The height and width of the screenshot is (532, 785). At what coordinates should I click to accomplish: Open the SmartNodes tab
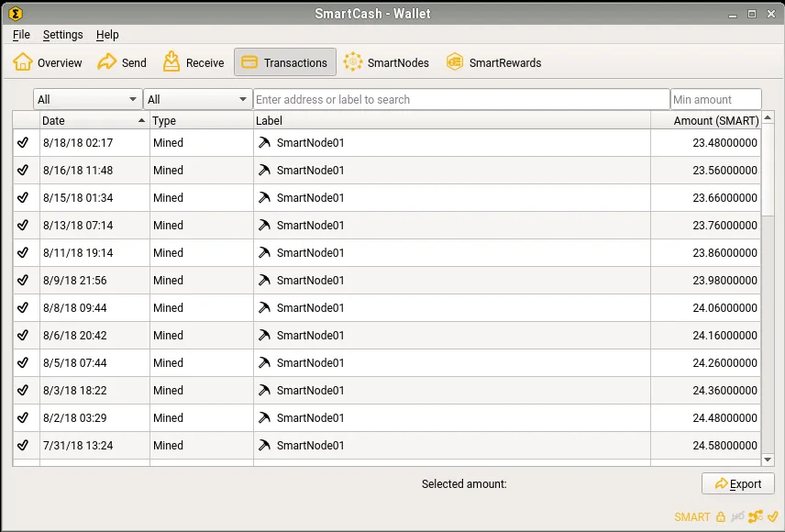click(x=386, y=62)
